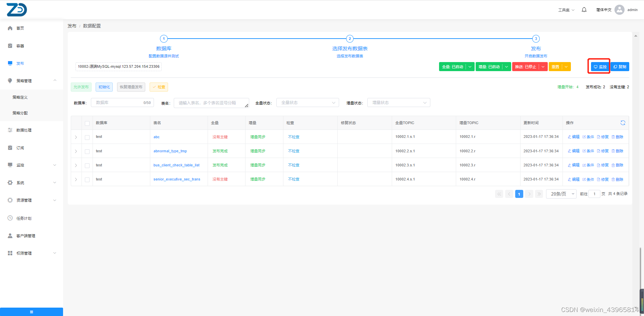
Task: Expand the 监控 sidebar menu
Action: pos(32,165)
